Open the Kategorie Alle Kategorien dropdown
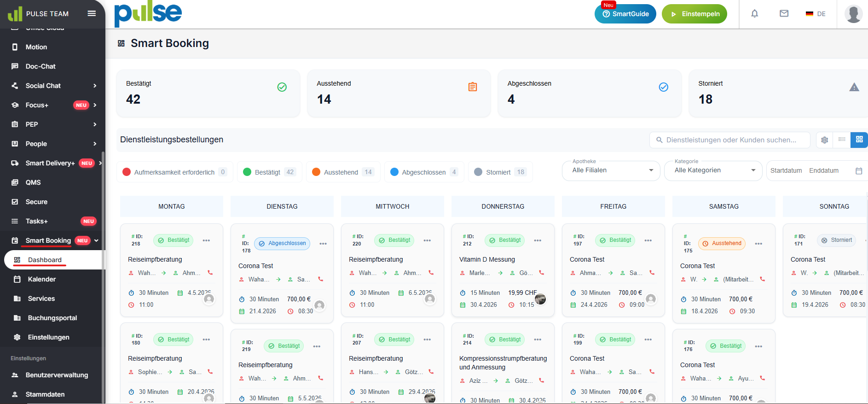868x404 pixels. [x=713, y=170]
